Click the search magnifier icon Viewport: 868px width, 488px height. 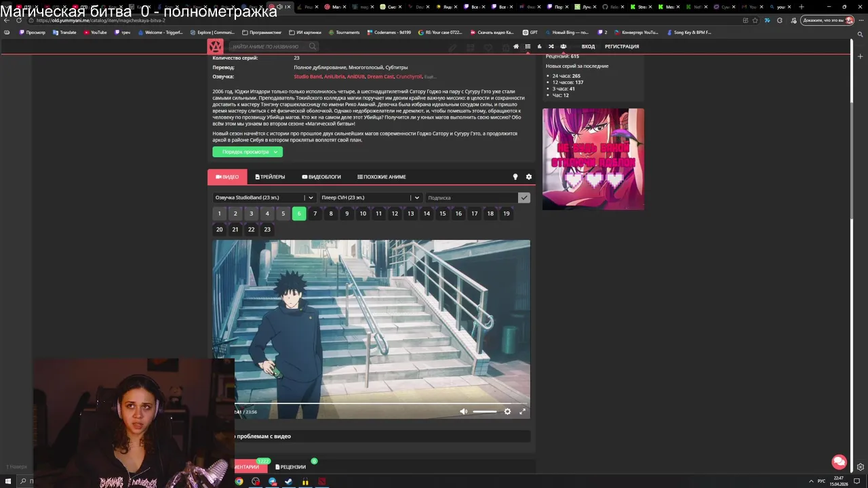pyautogui.click(x=313, y=47)
